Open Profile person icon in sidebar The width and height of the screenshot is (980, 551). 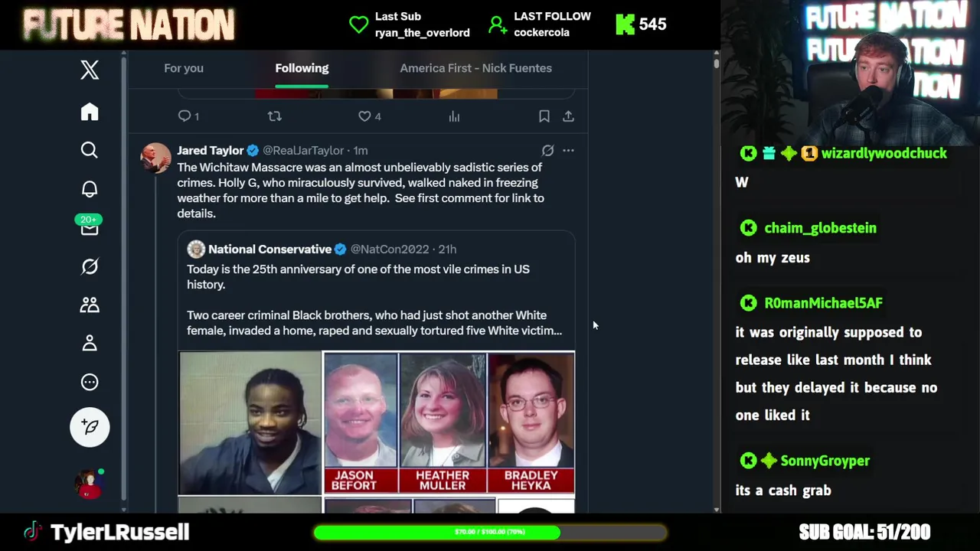coord(90,344)
